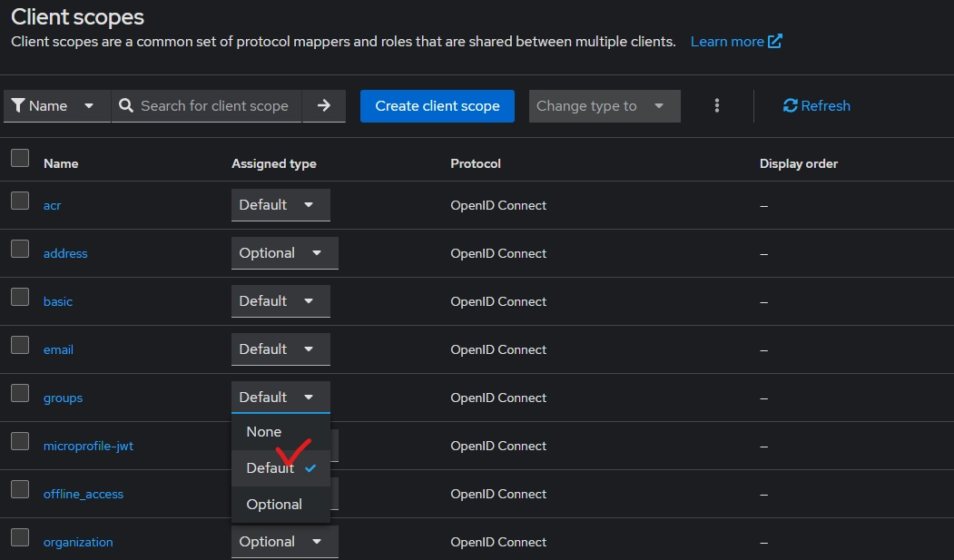Viewport: 954px width, 560px height.
Task: Open the kebab more-options menu
Action: [x=717, y=106]
